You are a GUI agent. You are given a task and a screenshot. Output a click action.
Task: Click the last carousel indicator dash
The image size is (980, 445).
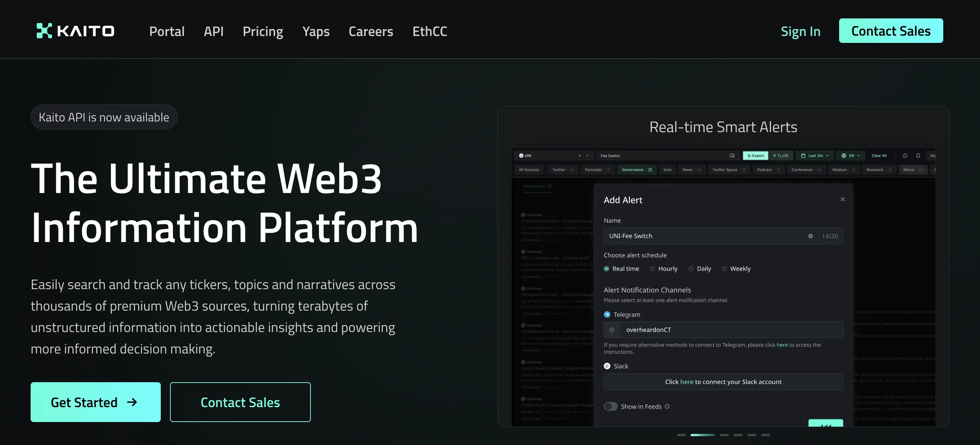click(x=765, y=435)
